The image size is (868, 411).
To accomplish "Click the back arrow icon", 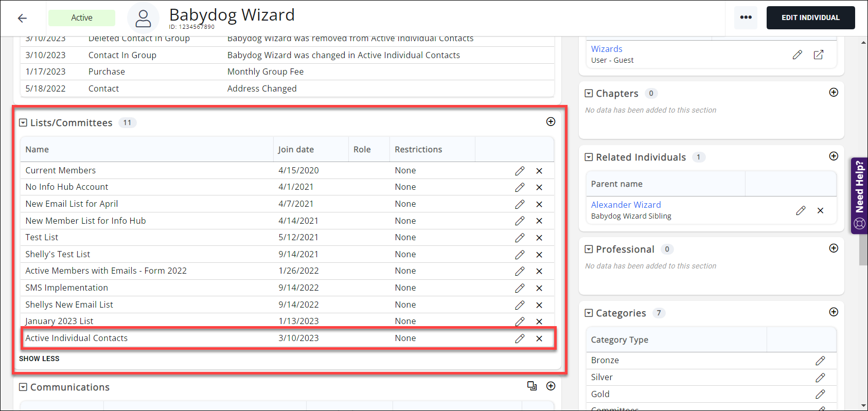I will [x=22, y=18].
